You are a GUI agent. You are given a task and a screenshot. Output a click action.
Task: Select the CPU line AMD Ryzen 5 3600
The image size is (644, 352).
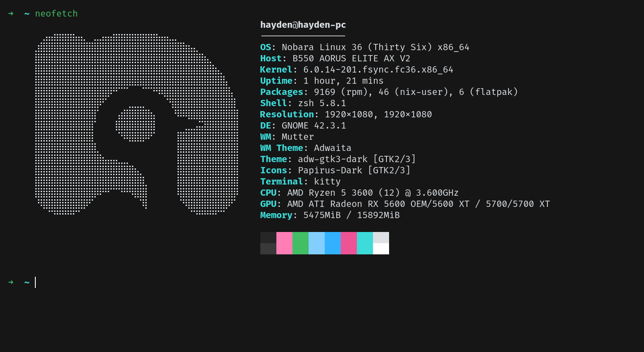tap(360, 193)
